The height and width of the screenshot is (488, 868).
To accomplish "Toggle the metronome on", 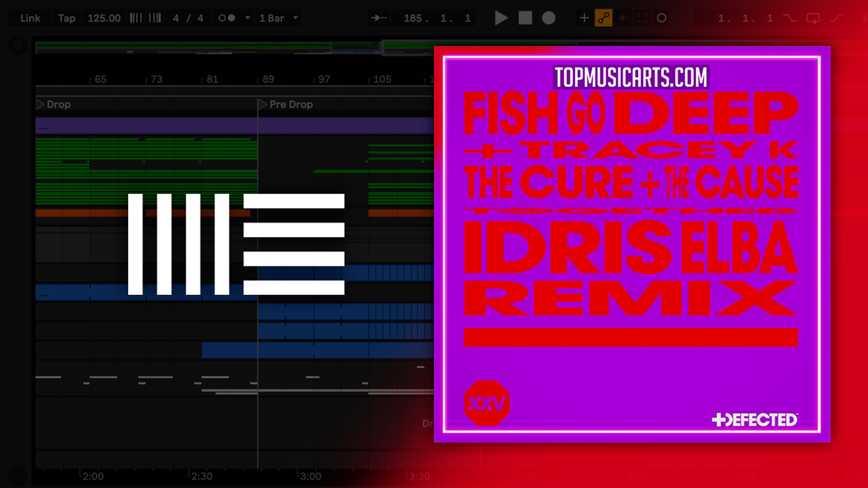I will 228,17.
